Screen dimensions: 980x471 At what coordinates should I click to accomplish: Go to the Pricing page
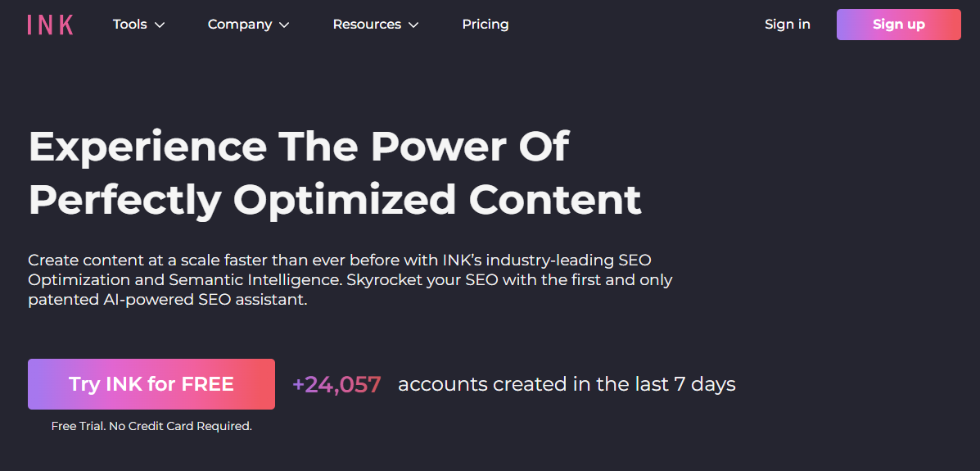[485, 25]
